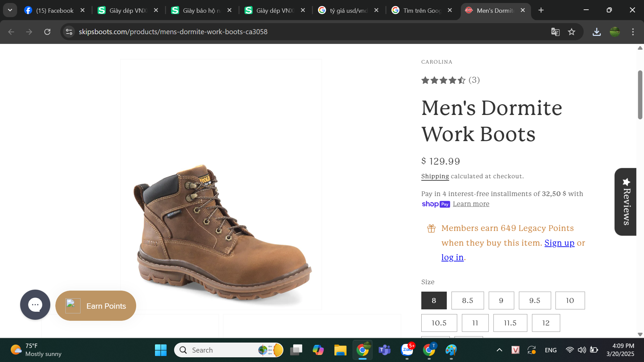Open Paint app on the taskbar
Viewport: 644px width, 362px height.
(451, 350)
